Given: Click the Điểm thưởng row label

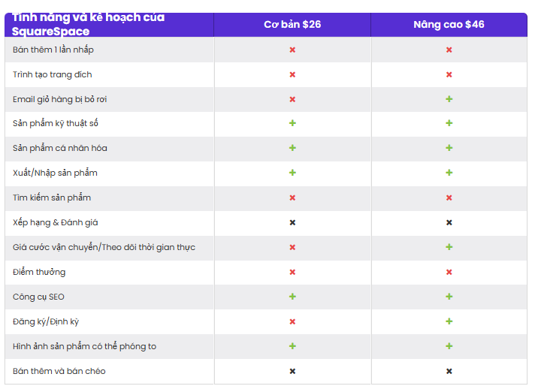Looking at the screenshot, I should 39,272.
